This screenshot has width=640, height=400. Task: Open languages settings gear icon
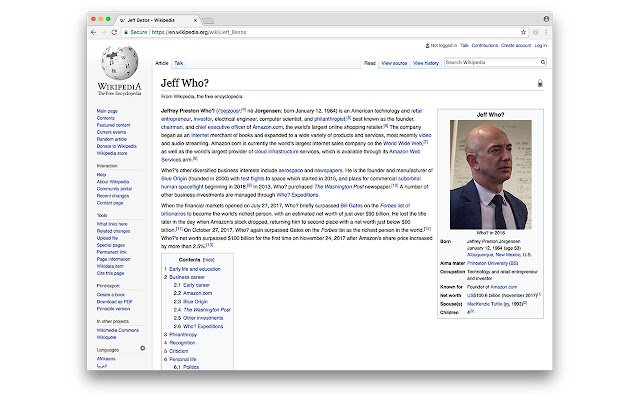click(142, 348)
